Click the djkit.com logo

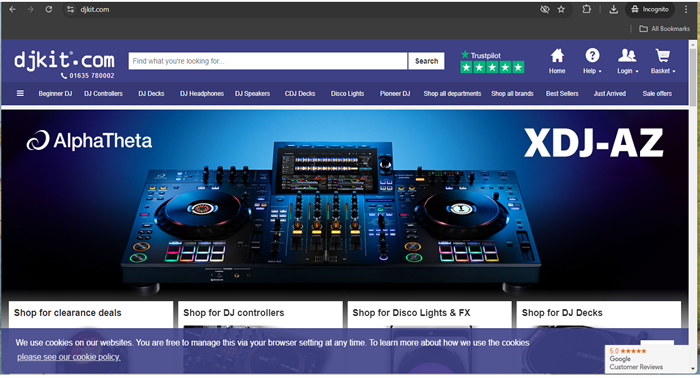tap(64, 60)
